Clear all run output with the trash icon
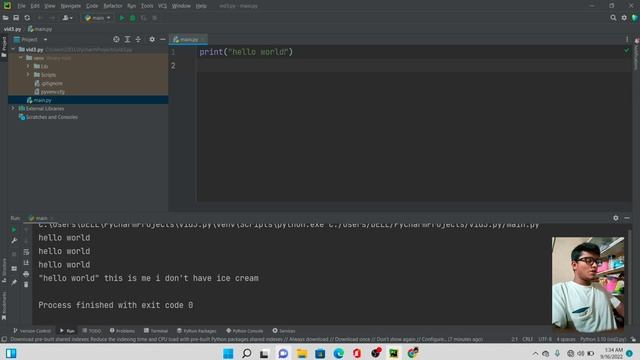Screen dimensions: 640x360 tap(26, 284)
